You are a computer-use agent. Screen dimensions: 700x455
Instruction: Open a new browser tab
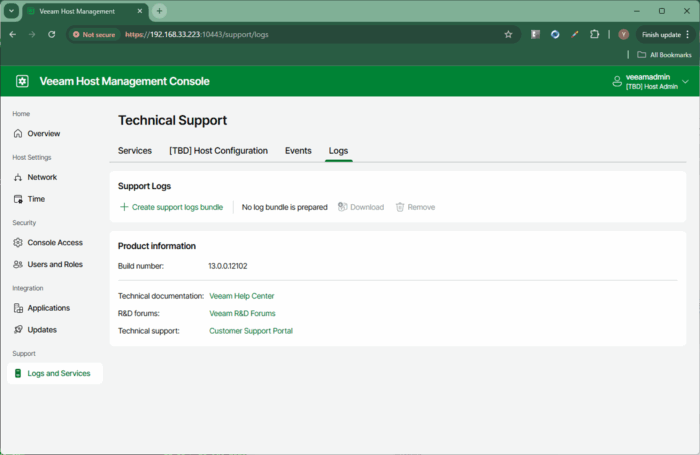click(159, 11)
